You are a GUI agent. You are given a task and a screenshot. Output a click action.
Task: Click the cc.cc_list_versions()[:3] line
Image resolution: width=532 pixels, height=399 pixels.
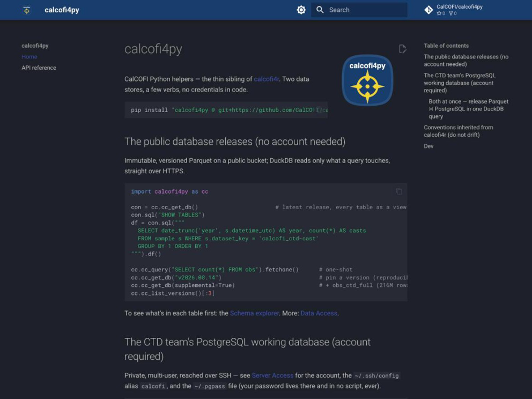coord(173,293)
